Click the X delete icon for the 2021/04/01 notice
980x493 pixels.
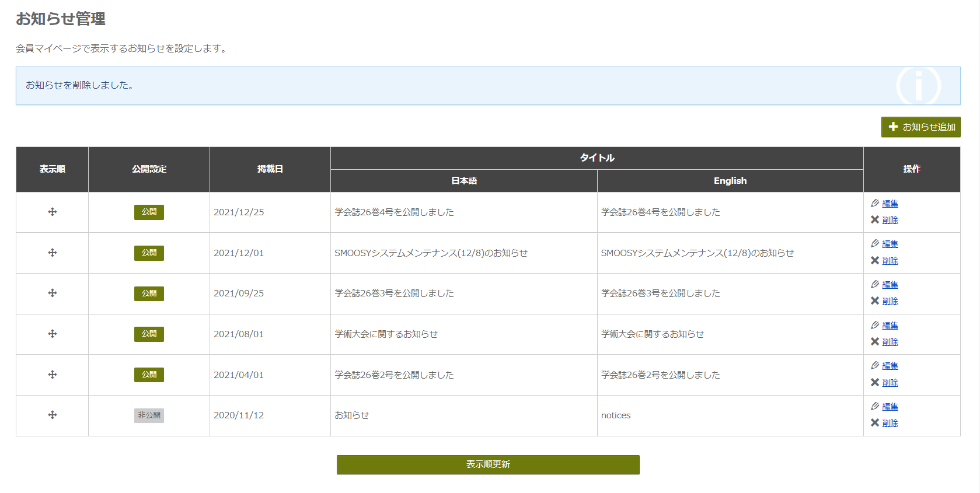pyautogui.click(x=875, y=383)
